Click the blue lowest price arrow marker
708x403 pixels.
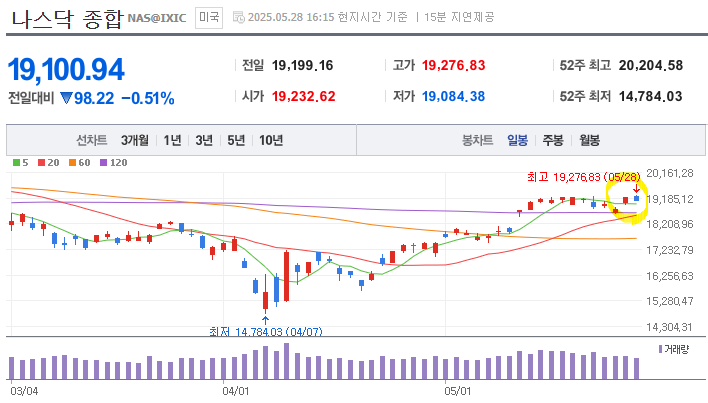(265, 320)
